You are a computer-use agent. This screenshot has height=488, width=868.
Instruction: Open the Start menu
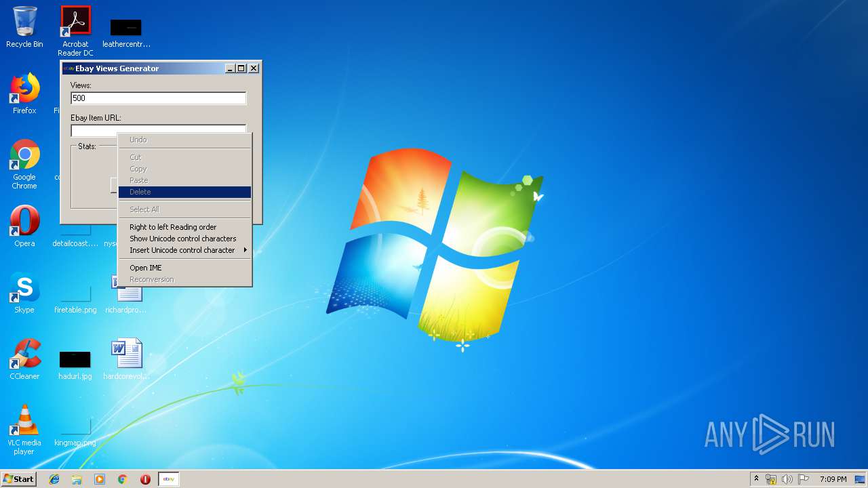click(x=18, y=479)
